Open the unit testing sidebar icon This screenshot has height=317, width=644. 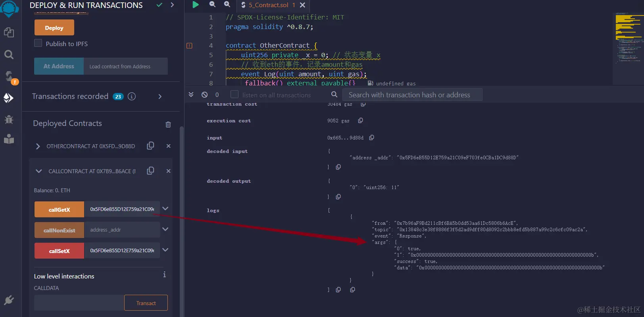click(x=9, y=139)
